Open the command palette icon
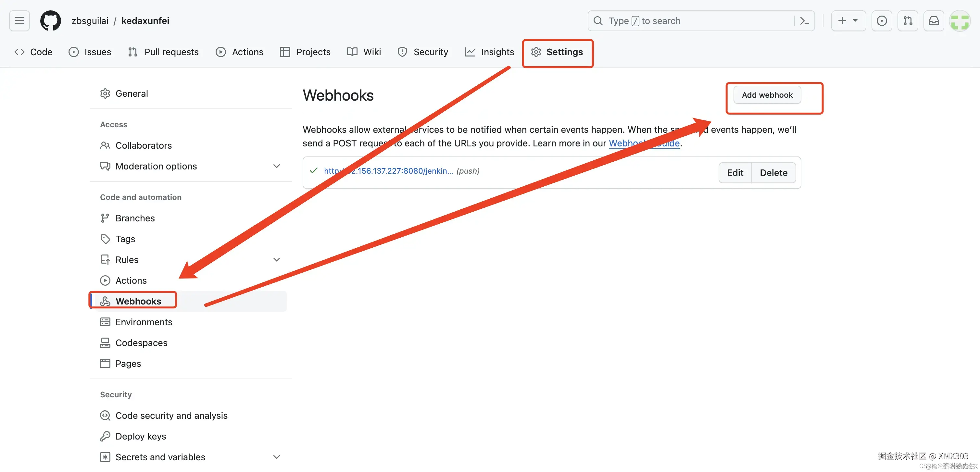 804,20
